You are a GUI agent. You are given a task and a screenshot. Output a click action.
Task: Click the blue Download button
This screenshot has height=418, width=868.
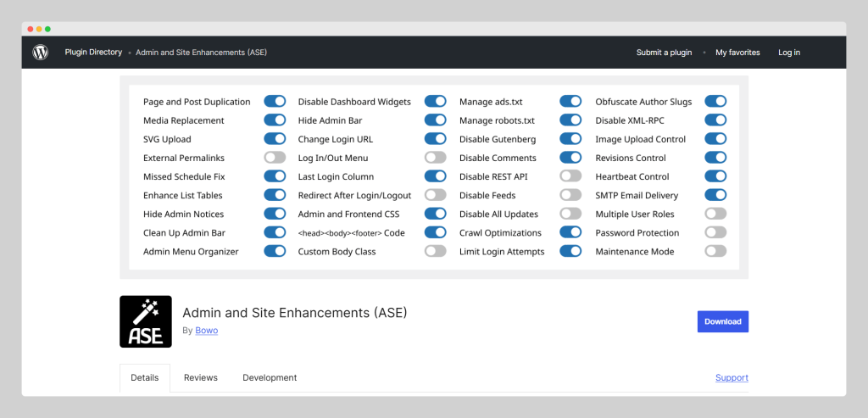[722, 321]
